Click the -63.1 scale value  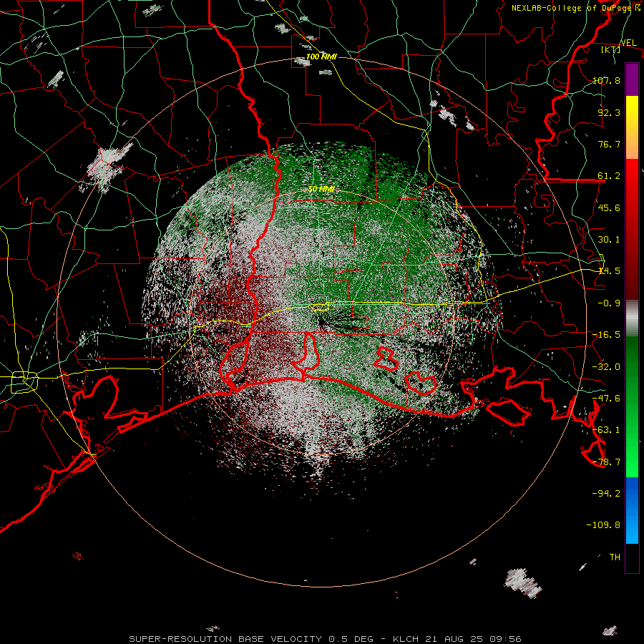[606, 429]
